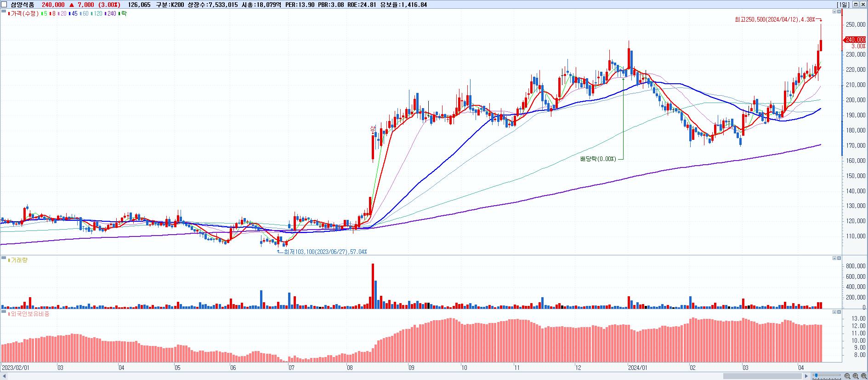Click the 가격(수정) legend label
Screen dimensions: 868x380
point(24,14)
